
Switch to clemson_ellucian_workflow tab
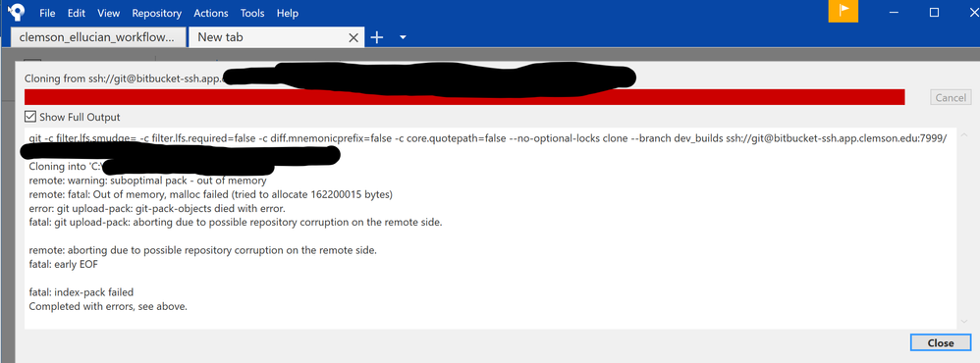[98, 37]
